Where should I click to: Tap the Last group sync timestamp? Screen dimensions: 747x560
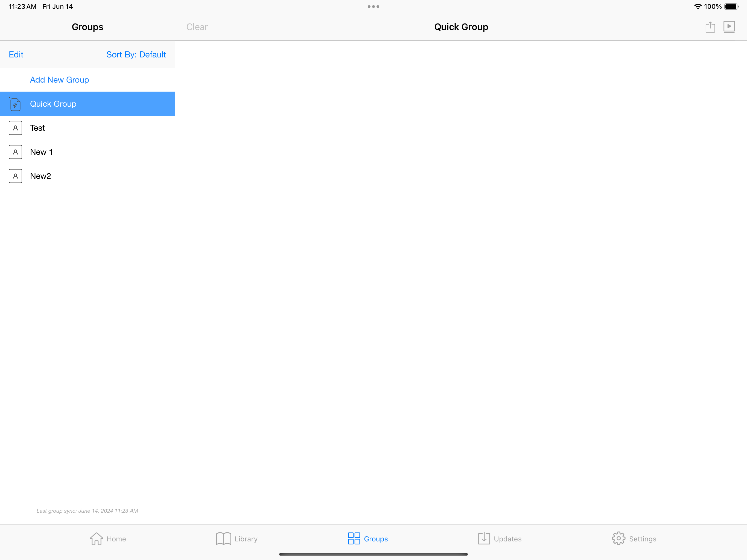click(87, 511)
